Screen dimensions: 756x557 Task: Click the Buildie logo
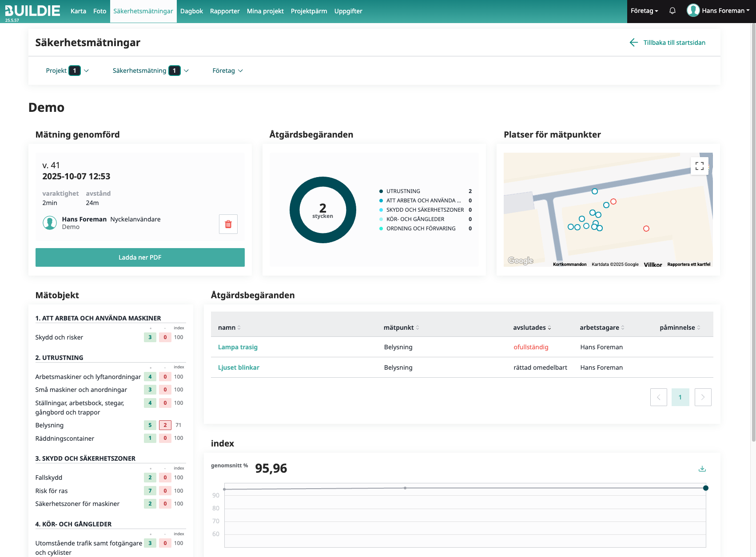pyautogui.click(x=32, y=11)
